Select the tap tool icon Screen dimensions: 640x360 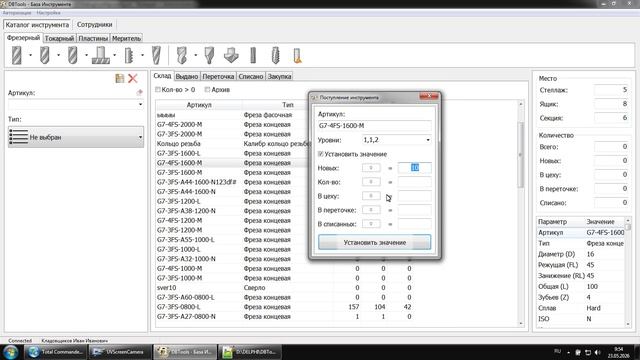point(276,55)
